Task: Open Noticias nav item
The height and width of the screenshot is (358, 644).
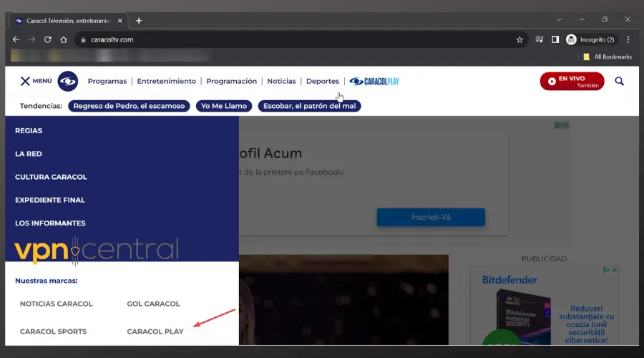Action: pyautogui.click(x=281, y=81)
